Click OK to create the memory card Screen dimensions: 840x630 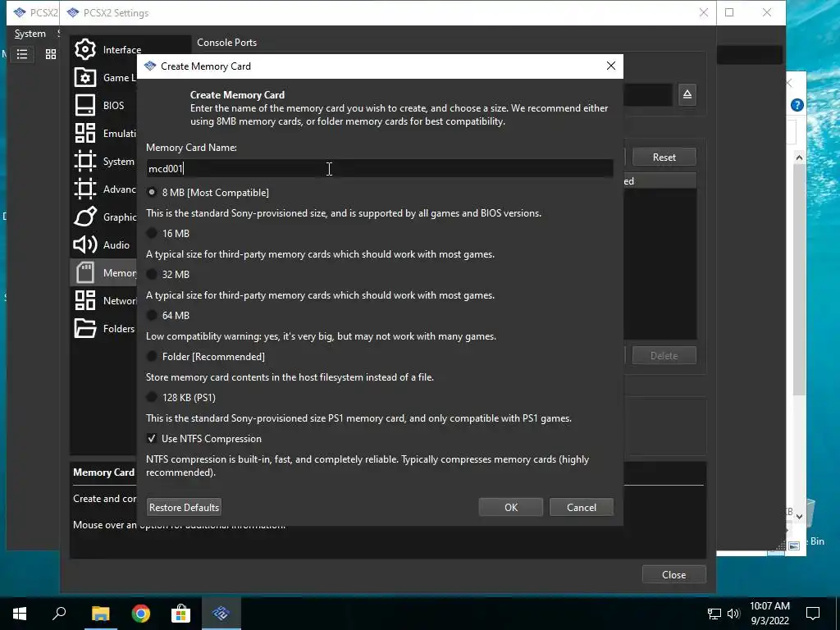[x=511, y=507]
